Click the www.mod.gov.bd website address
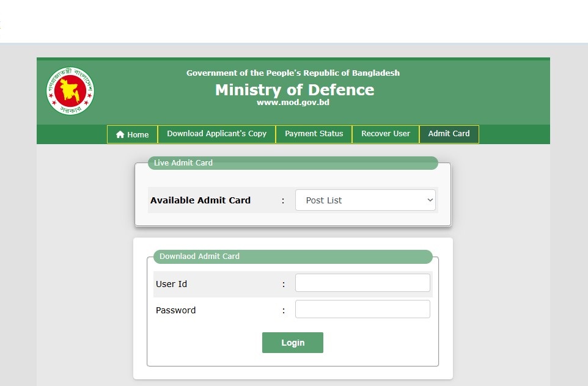Screen dimensions: 588x386 coord(293,103)
